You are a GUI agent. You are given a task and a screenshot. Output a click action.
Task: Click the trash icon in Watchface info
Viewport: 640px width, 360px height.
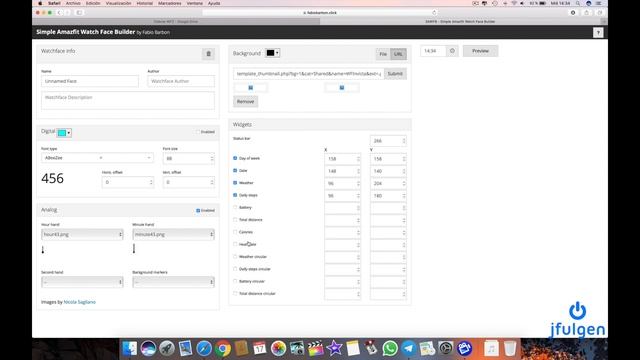click(208, 54)
